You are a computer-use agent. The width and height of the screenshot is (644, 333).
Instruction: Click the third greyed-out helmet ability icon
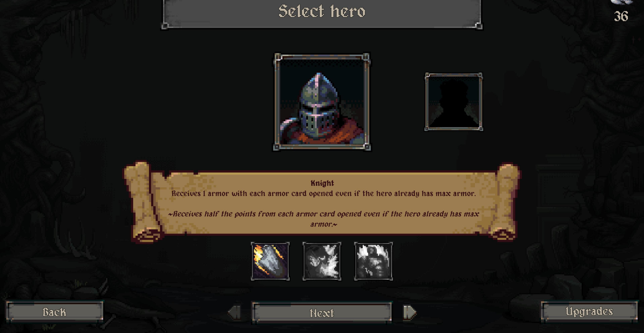(x=373, y=261)
